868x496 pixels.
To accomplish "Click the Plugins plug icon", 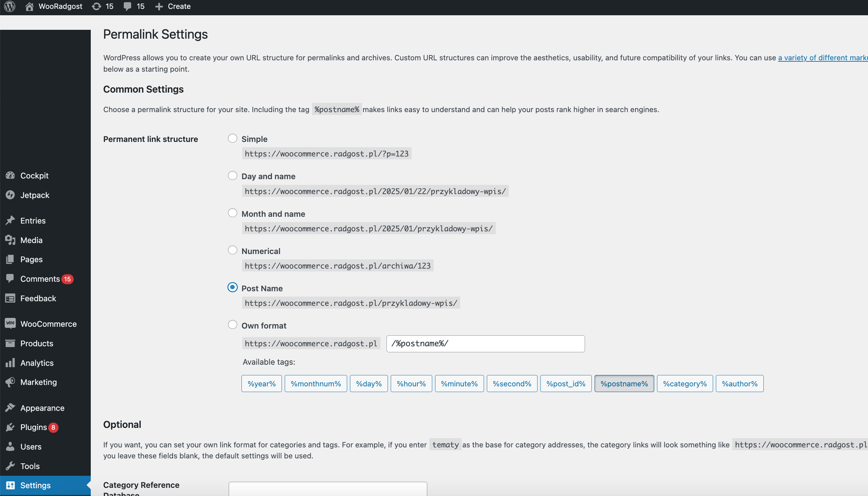I will click(10, 427).
